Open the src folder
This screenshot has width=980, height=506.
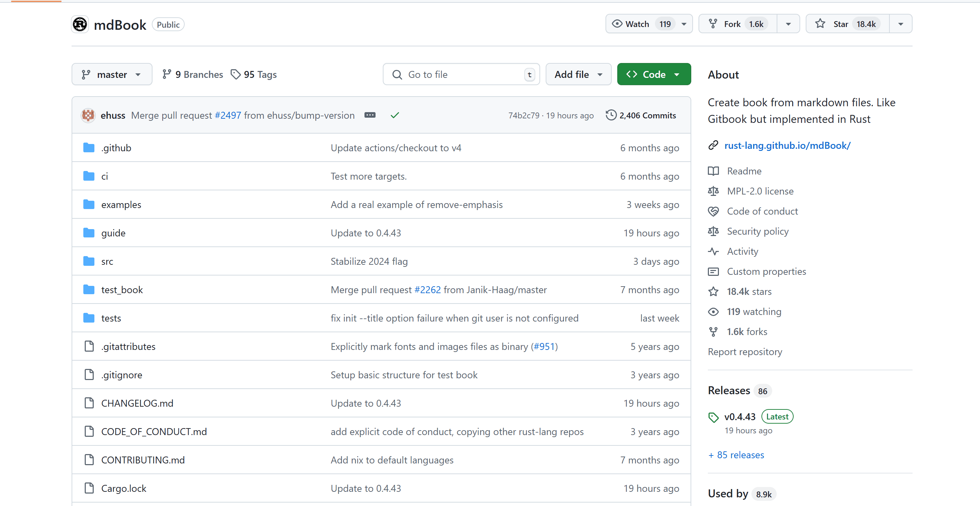click(107, 262)
